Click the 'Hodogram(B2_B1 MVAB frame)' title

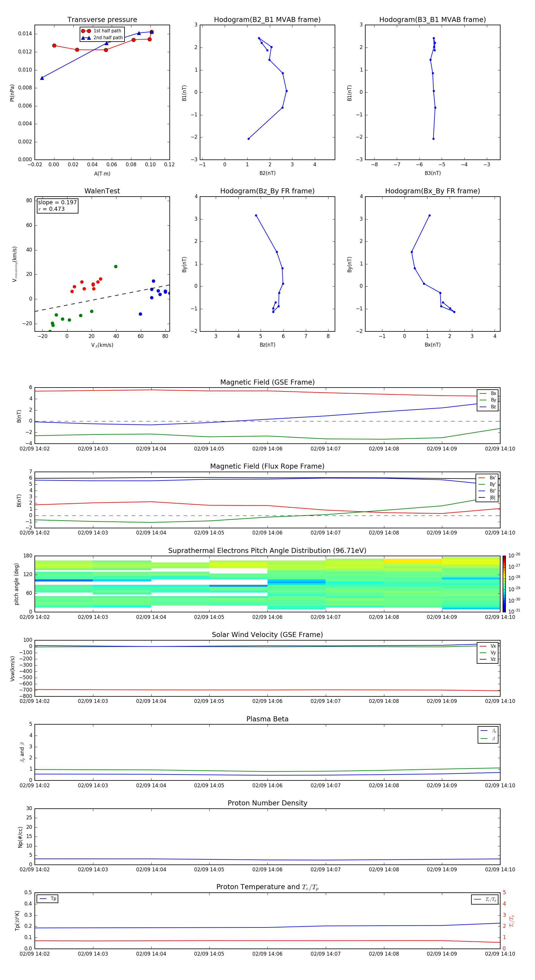coord(267,19)
